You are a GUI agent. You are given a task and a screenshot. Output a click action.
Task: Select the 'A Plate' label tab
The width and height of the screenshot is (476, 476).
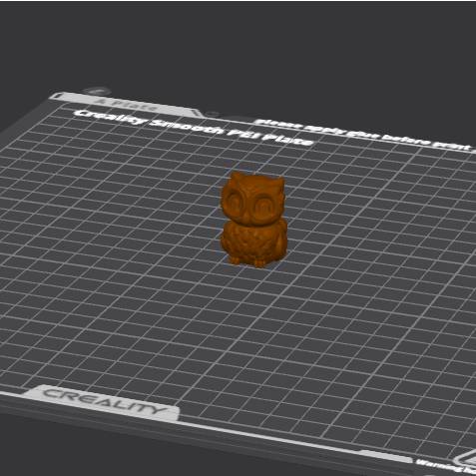pos(126,104)
